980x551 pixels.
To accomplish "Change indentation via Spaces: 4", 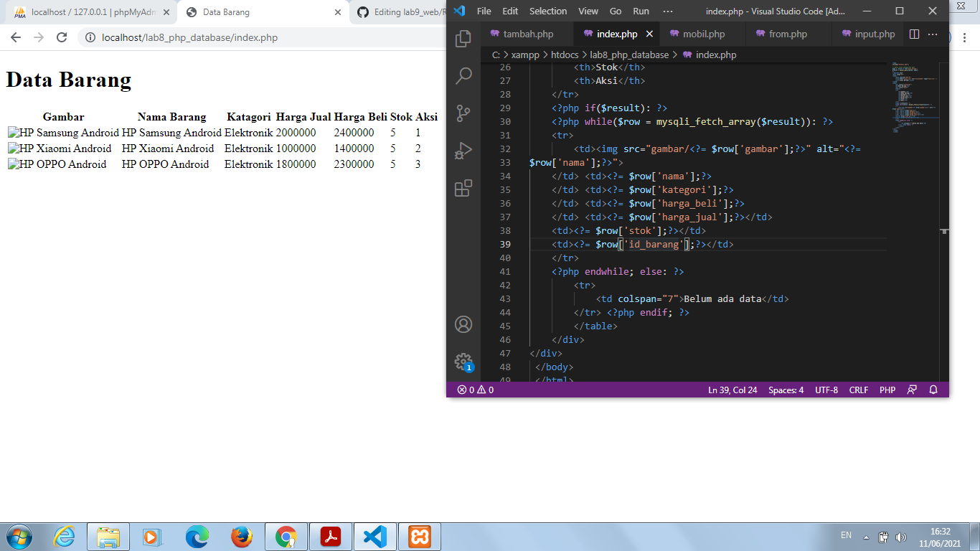I will point(786,390).
